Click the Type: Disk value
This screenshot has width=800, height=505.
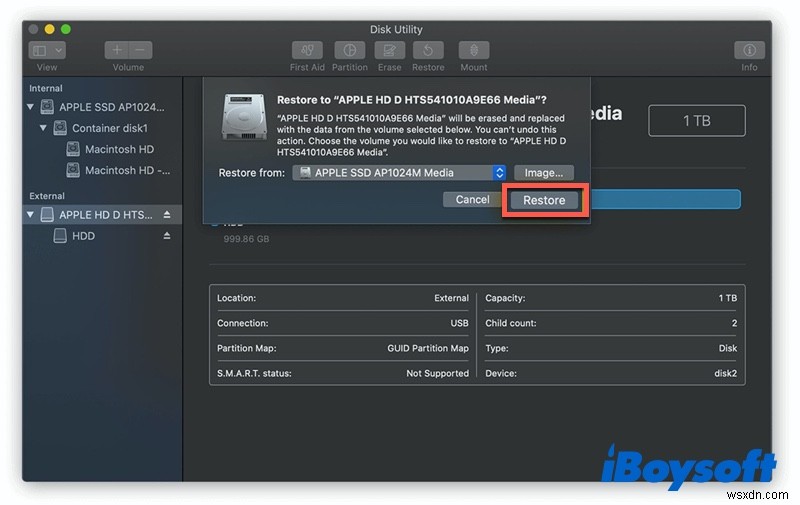click(728, 348)
